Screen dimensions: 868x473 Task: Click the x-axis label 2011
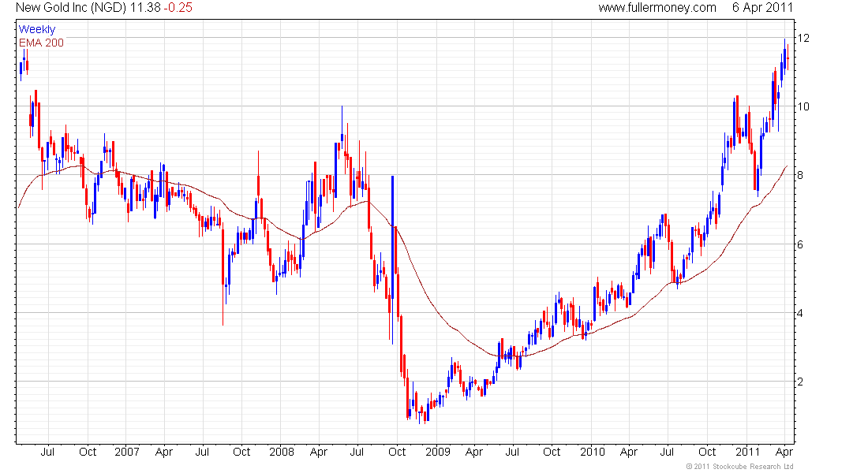click(748, 452)
